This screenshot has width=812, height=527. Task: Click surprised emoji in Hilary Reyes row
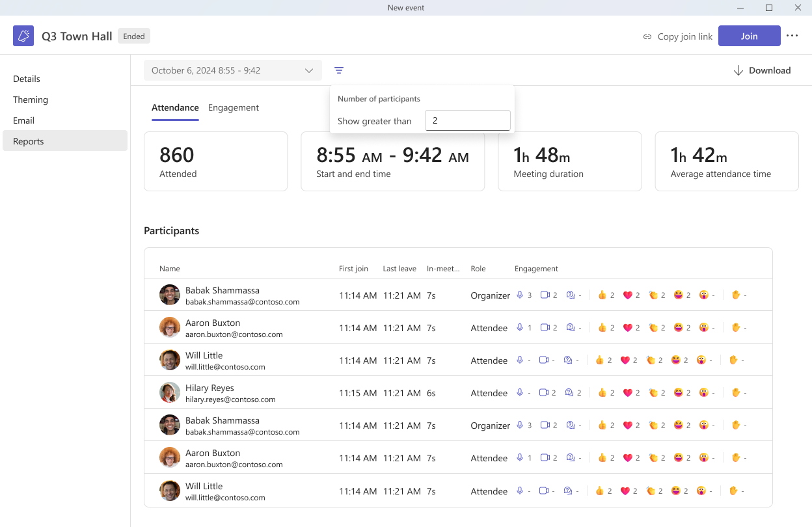pyautogui.click(x=703, y=392)
